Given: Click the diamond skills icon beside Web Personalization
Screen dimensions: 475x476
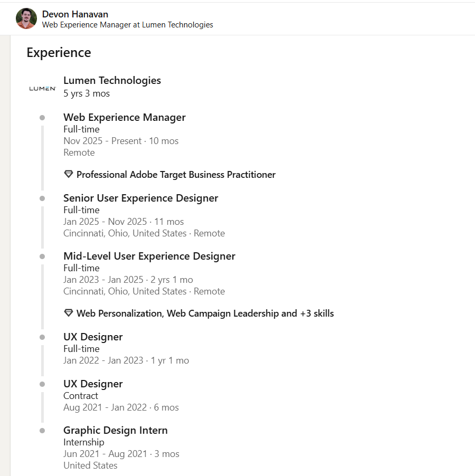Looking at the screenshot, I should [69, 313].
